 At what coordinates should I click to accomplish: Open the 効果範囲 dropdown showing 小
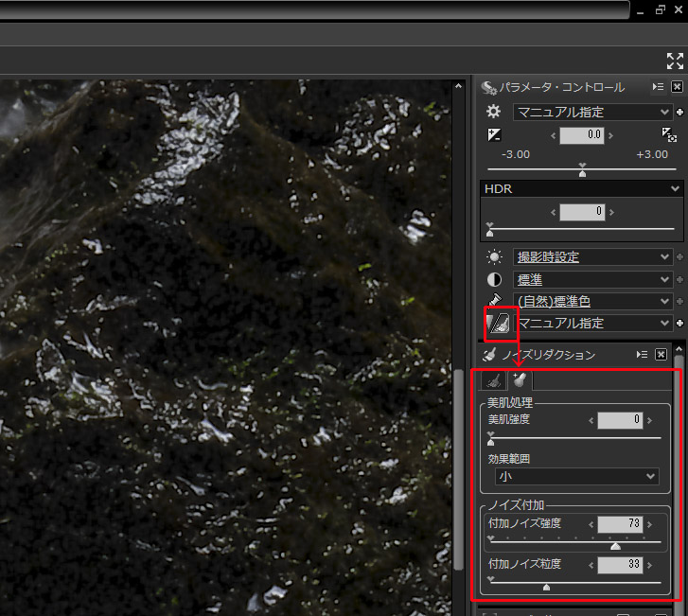(576, 477)
